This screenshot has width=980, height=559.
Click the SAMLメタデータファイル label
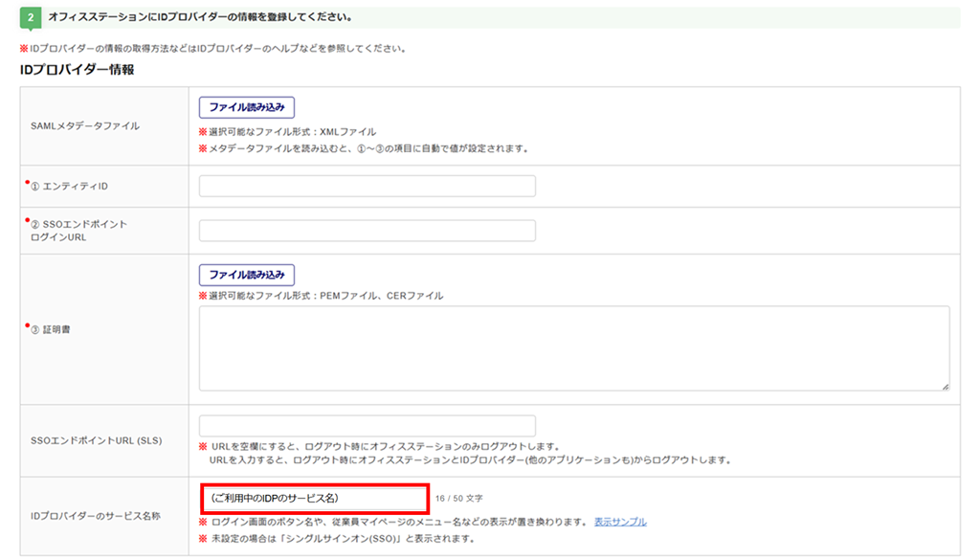[85, 125]
